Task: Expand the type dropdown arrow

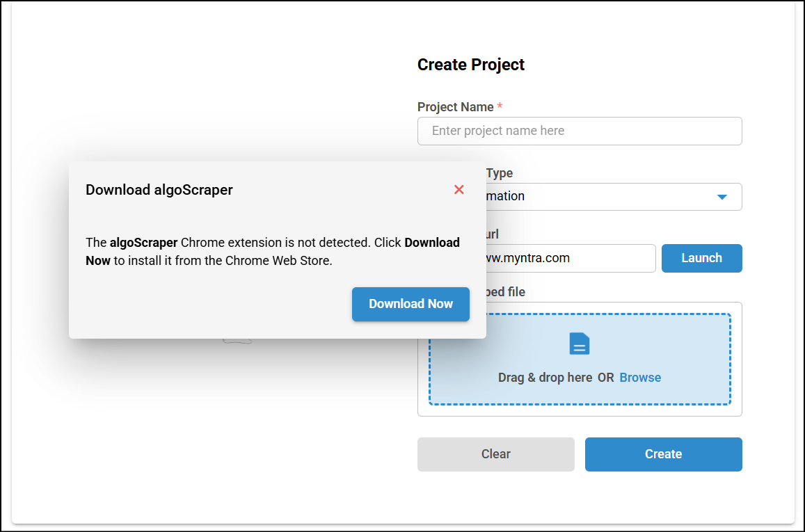Action: point(722,197)
